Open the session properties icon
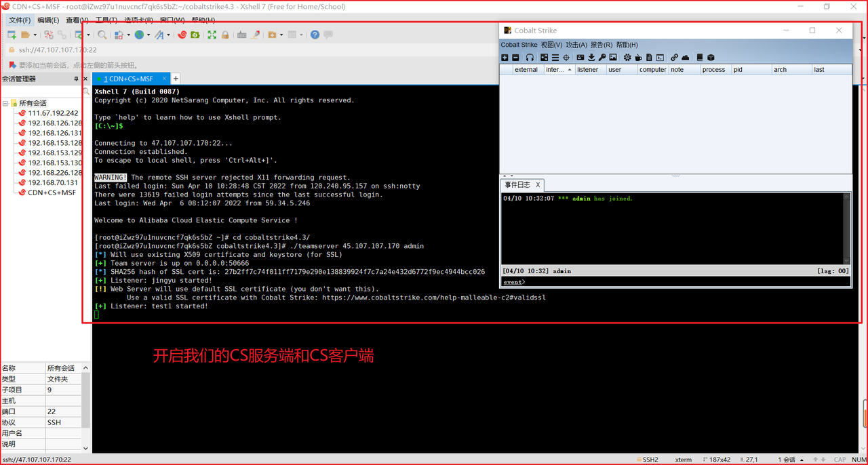 [79, 35]
